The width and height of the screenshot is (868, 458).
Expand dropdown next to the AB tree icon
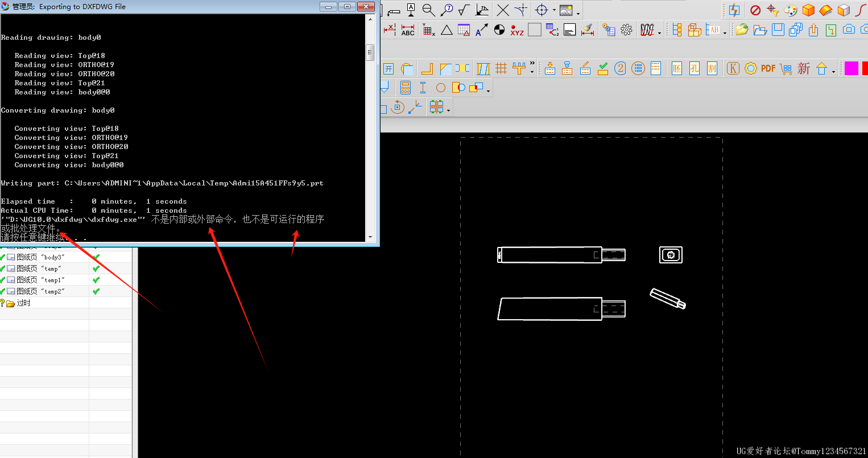click(725, 33)
